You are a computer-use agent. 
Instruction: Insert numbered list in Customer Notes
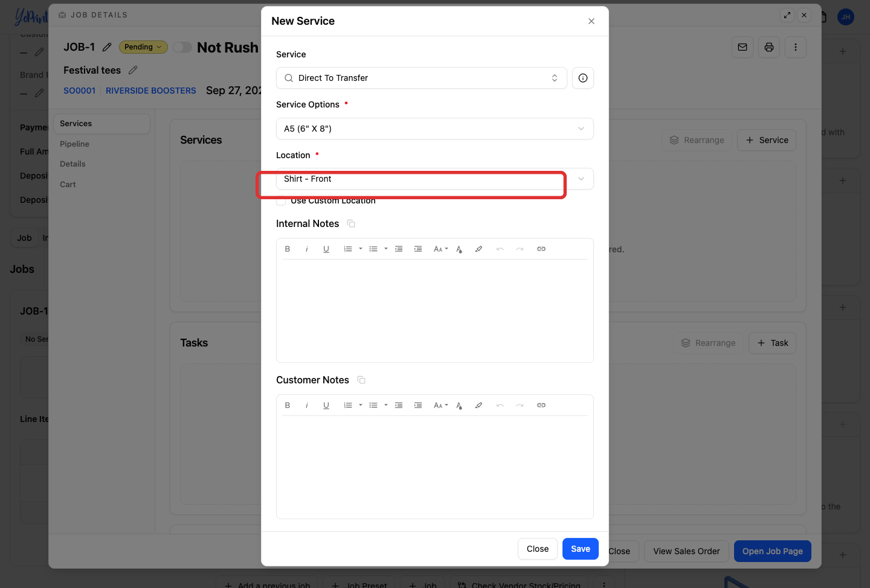point(348,405)
